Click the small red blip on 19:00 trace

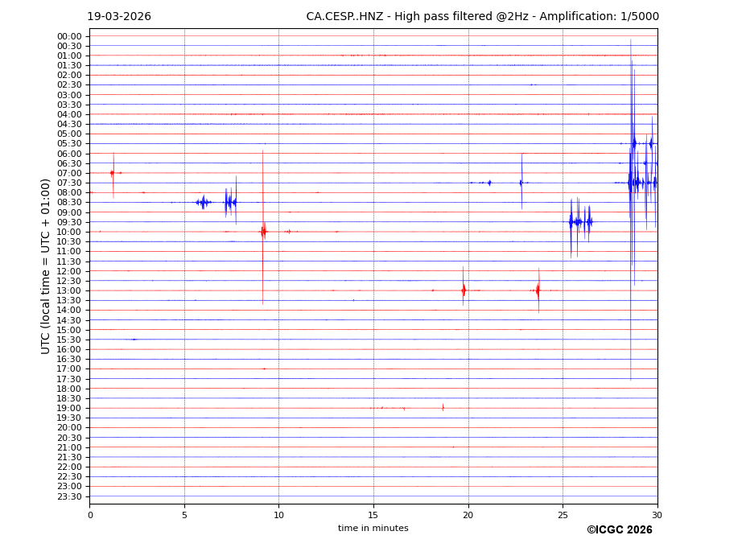443,408
